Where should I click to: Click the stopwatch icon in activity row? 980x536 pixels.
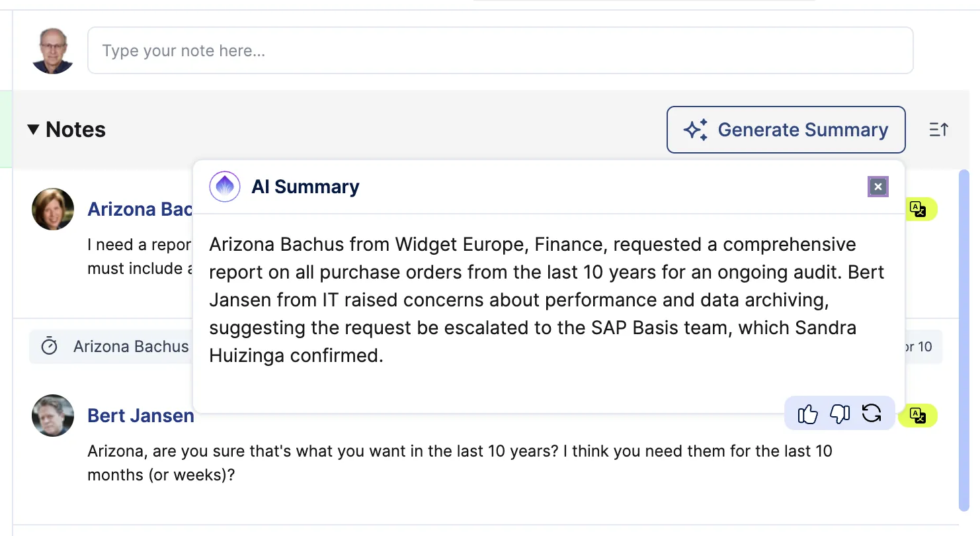click(50, 346)
